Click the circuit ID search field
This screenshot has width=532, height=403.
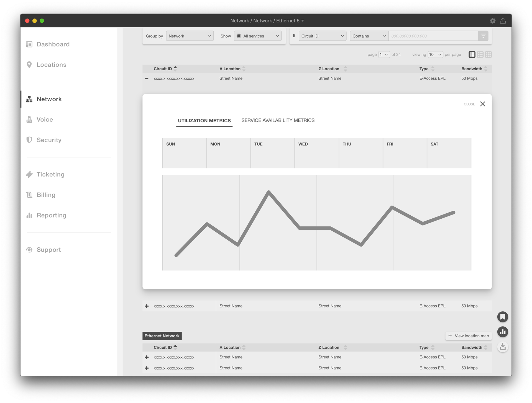click(433, 36)
